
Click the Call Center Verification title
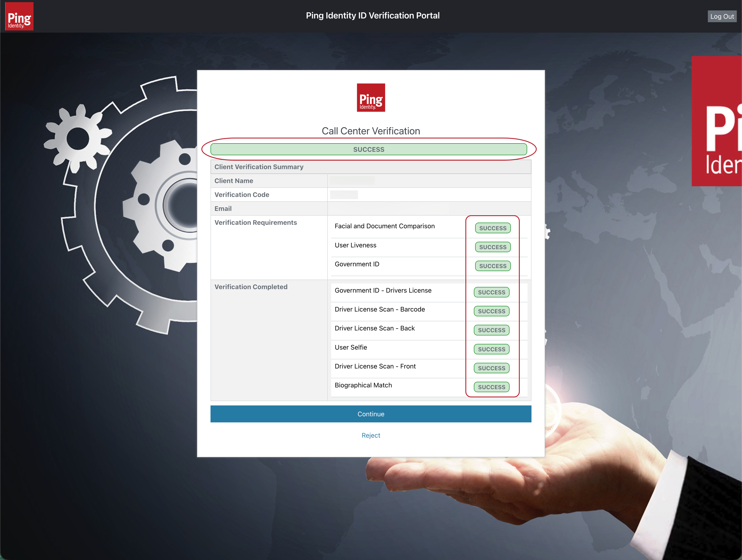[371, 131]
